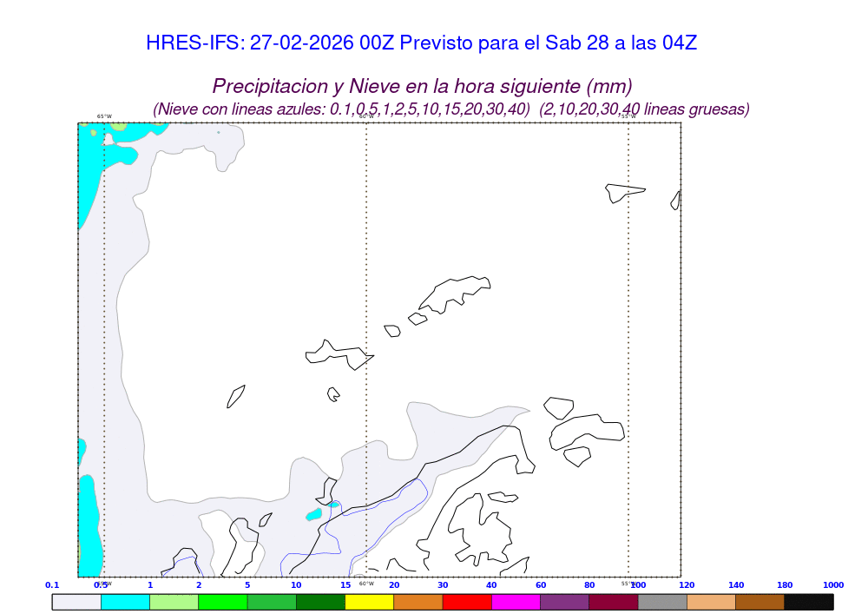Click the brown 140–180 mm legend swatch
This screenshot has height=614, width=868.
coord(759,602)
